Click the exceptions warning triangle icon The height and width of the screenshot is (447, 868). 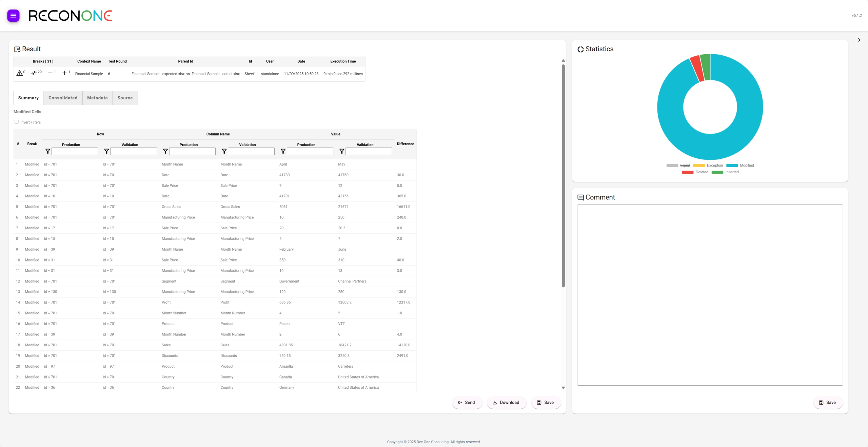[20, 73]
